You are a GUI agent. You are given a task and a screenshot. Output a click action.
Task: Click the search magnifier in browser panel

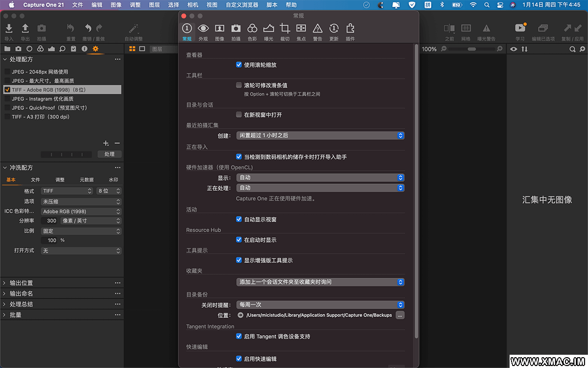[x=572, y=49]
